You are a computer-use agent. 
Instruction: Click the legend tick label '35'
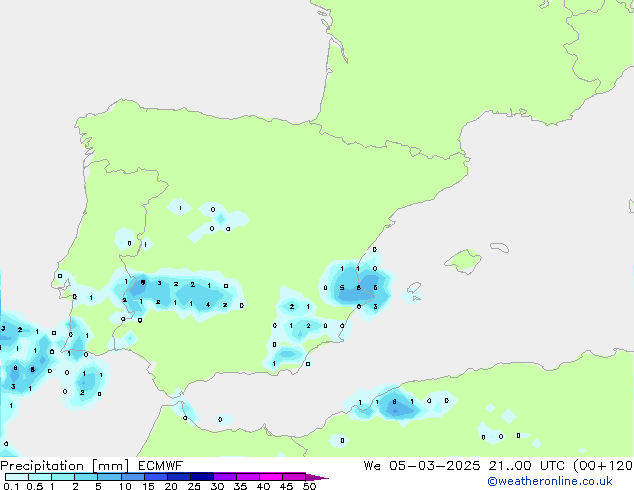tap(240, 486)
